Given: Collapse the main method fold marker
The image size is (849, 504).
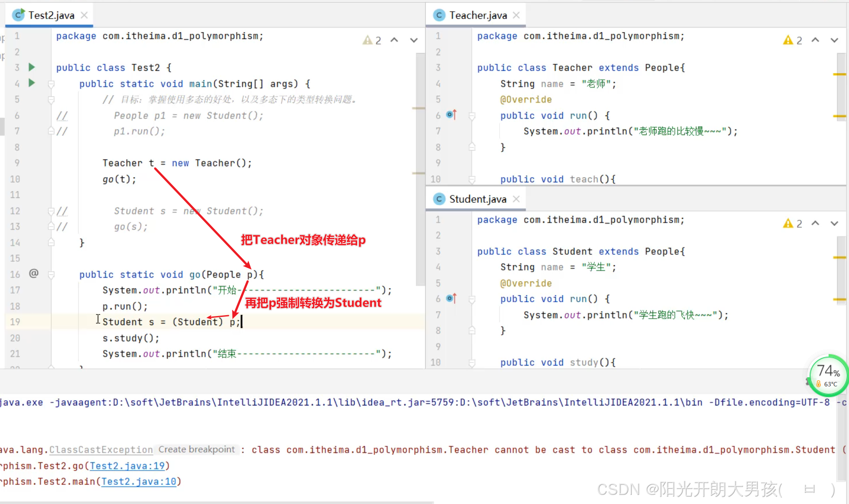Looking at the screenshot, I should point(51,84).
